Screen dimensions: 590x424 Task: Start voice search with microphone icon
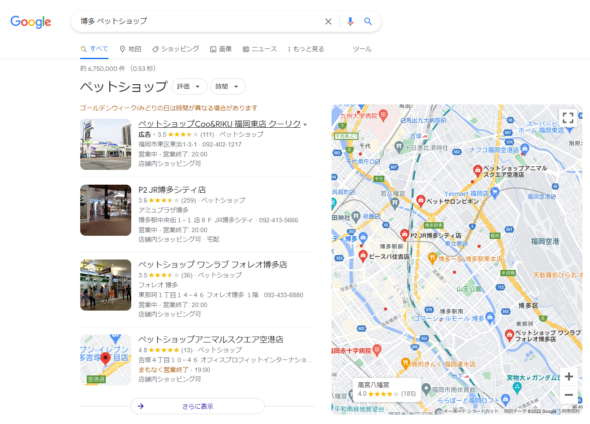[350, 21]
